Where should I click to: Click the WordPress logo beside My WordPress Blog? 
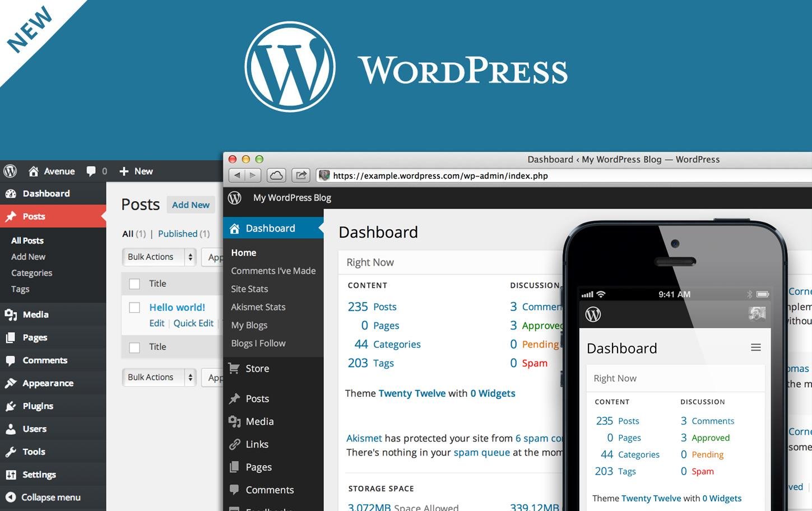click(x=235, y=198)
